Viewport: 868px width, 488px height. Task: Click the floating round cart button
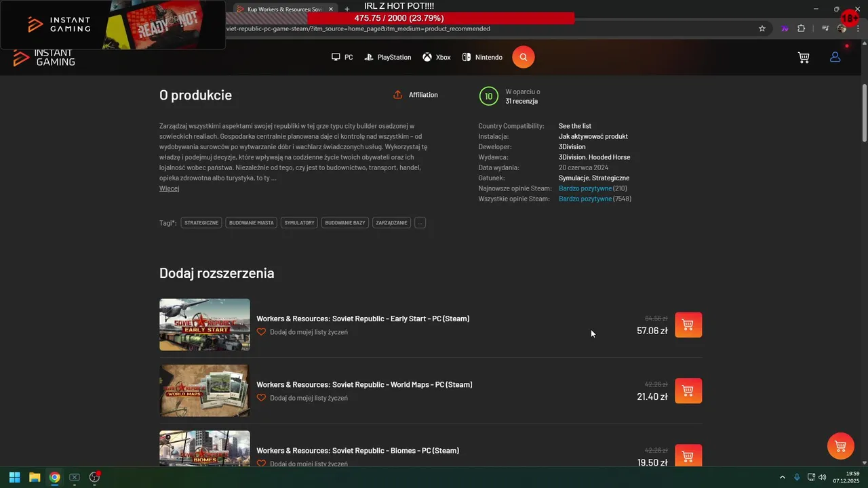click(840, 446)
